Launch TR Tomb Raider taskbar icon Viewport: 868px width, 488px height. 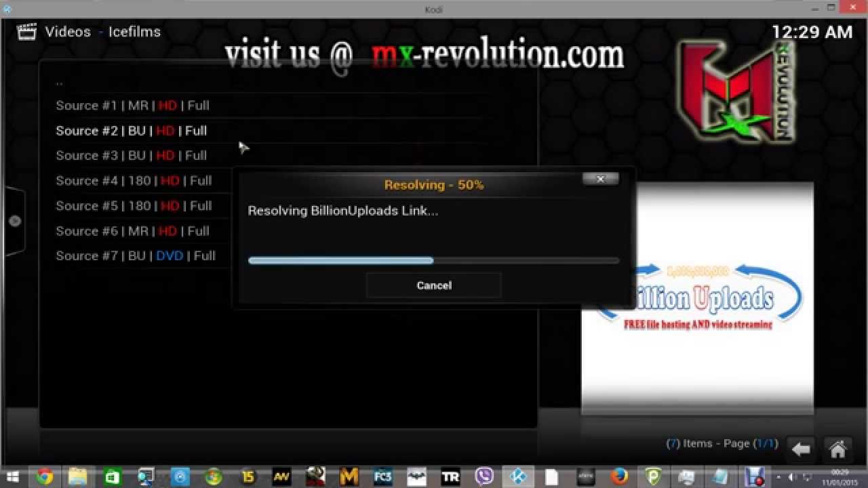tap(451, 476)
